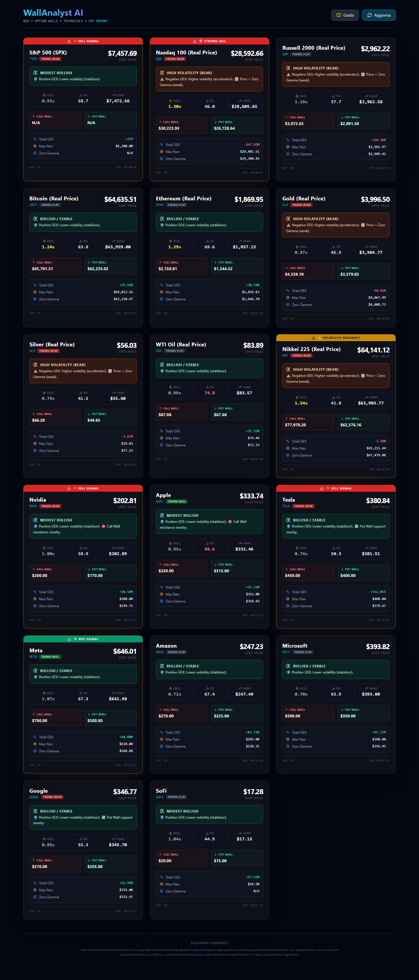
Task: Click the Volatility Breakout banner on Nikkei 225
Action: pos(336,338)
